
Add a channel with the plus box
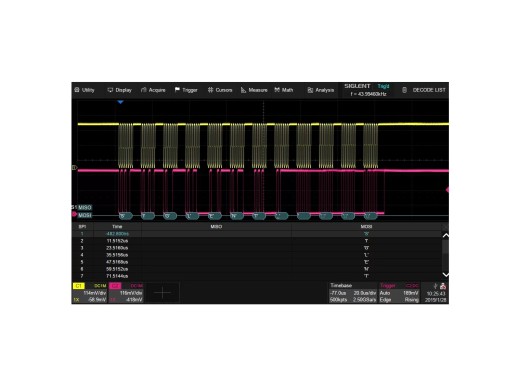[162, 293]
